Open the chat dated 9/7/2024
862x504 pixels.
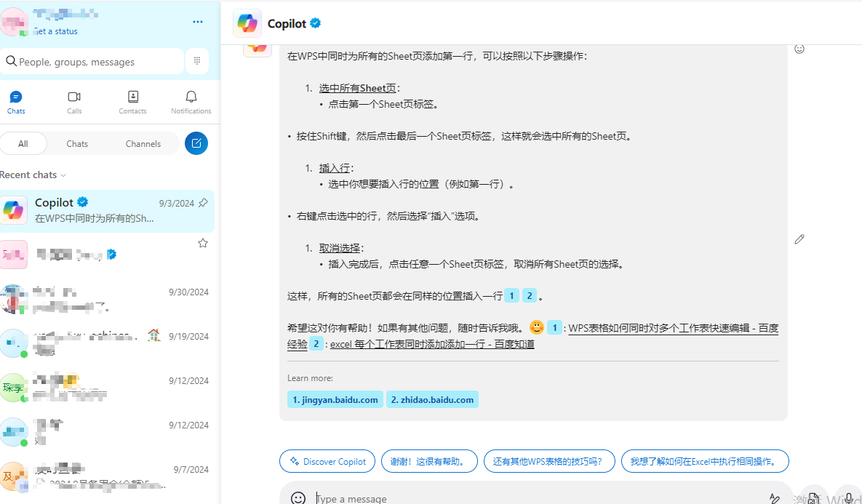107,477
